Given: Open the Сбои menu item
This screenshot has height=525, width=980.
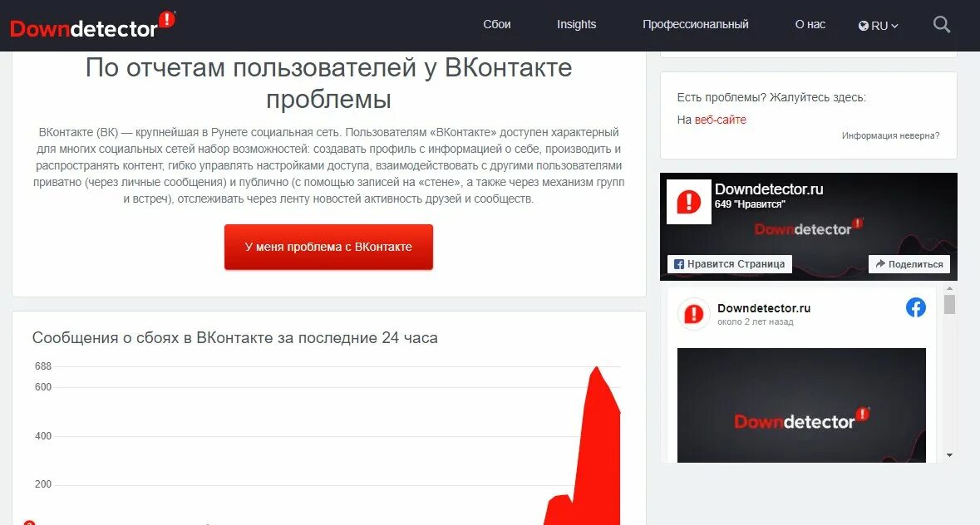Looking at the screenshot, I should (497, 24).
